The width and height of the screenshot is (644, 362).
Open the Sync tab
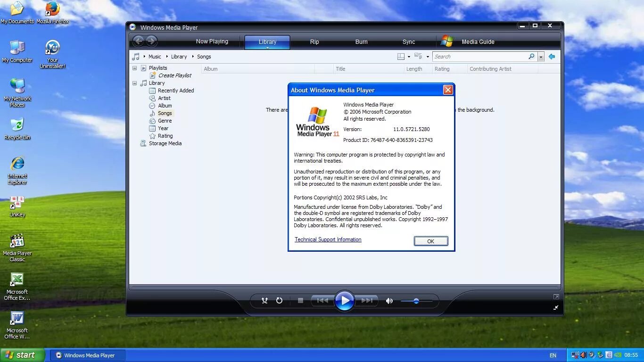tap(409, 42)
